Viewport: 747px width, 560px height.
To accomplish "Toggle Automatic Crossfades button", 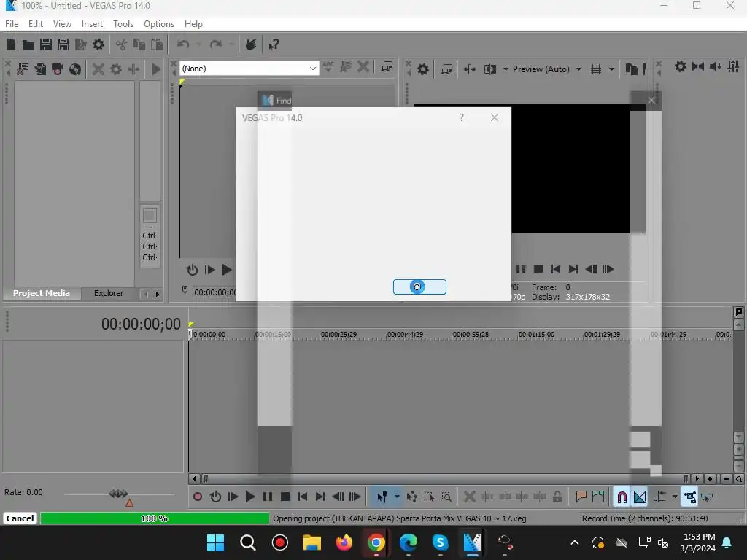I will pos(640,497).
